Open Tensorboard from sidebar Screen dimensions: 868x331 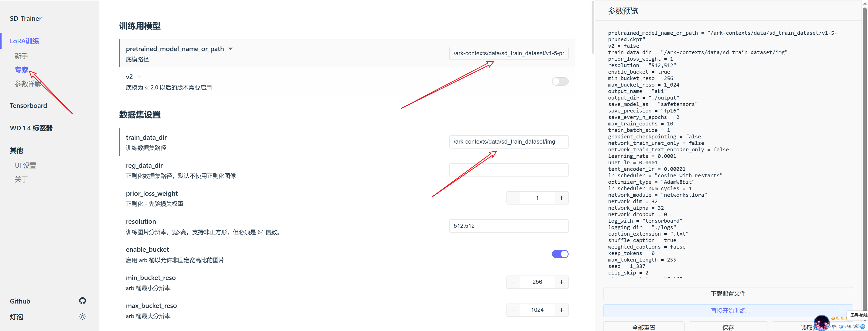28,105
